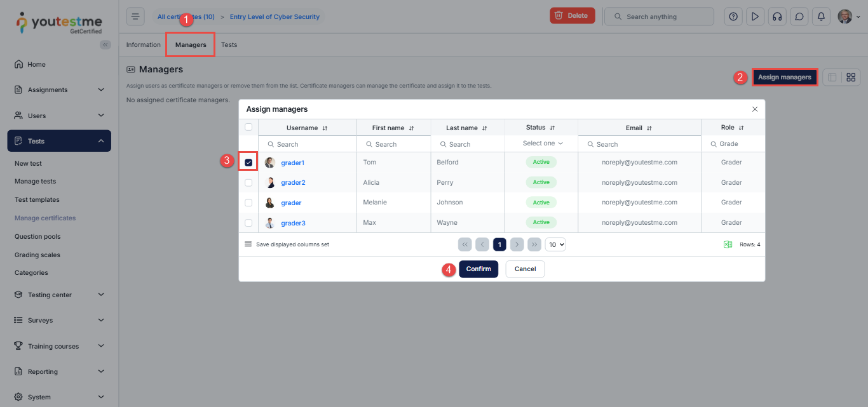The width and height of the screenshot is (868, 407).
Task: Close the Assign managers dialog
Action: coord(755,109)
